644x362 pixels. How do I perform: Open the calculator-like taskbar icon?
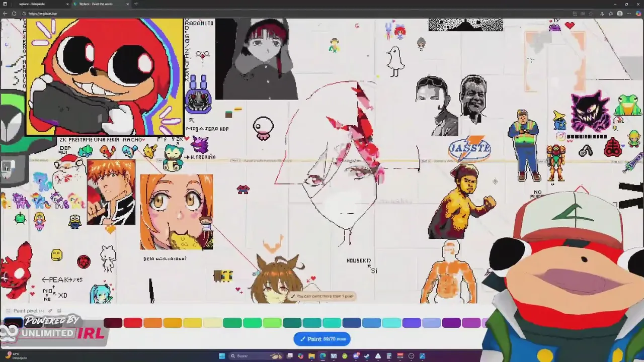point(389,356)
